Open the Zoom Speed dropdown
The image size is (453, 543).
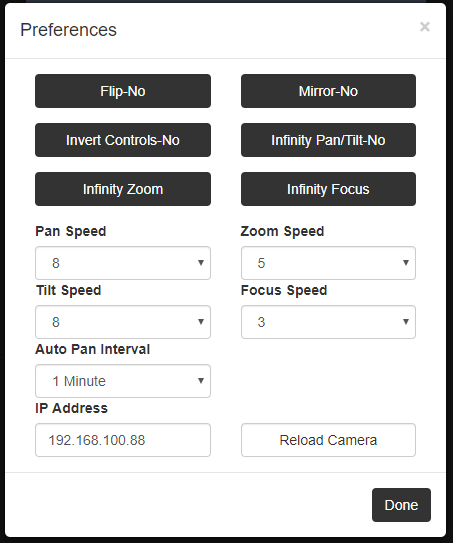(x=328, y=263)
